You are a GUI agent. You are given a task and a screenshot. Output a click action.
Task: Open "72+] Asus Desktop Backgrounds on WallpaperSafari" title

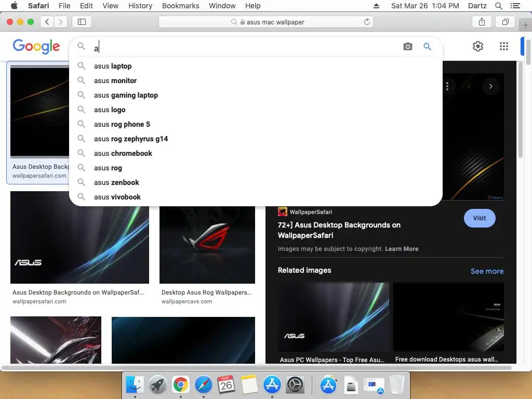tap(339, 230)
